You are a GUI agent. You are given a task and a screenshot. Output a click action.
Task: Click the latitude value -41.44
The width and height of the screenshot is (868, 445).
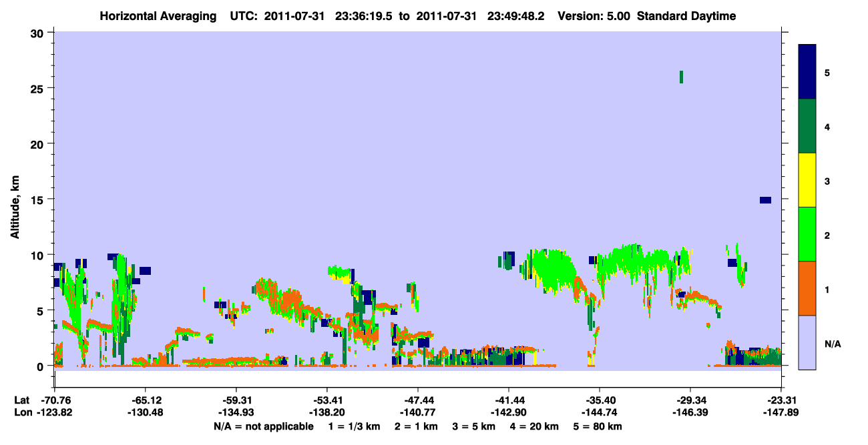508,400
